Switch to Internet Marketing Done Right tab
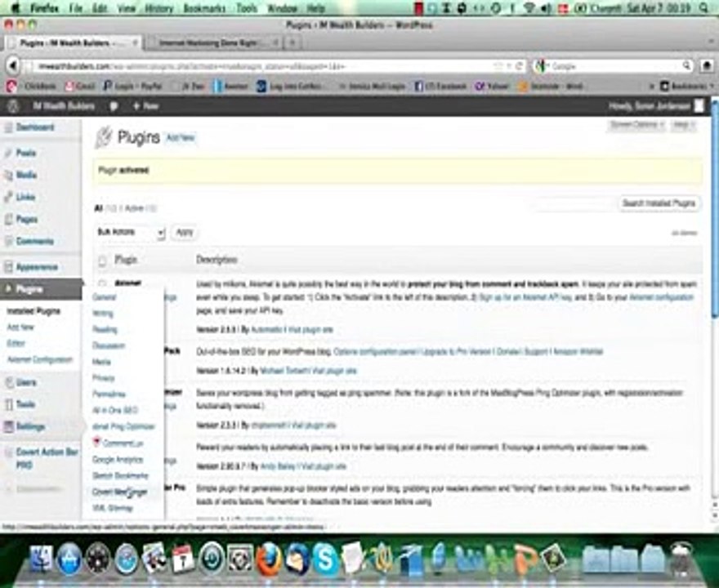The image size is (719, 588). pyautogui.click(x=214, y=42)
